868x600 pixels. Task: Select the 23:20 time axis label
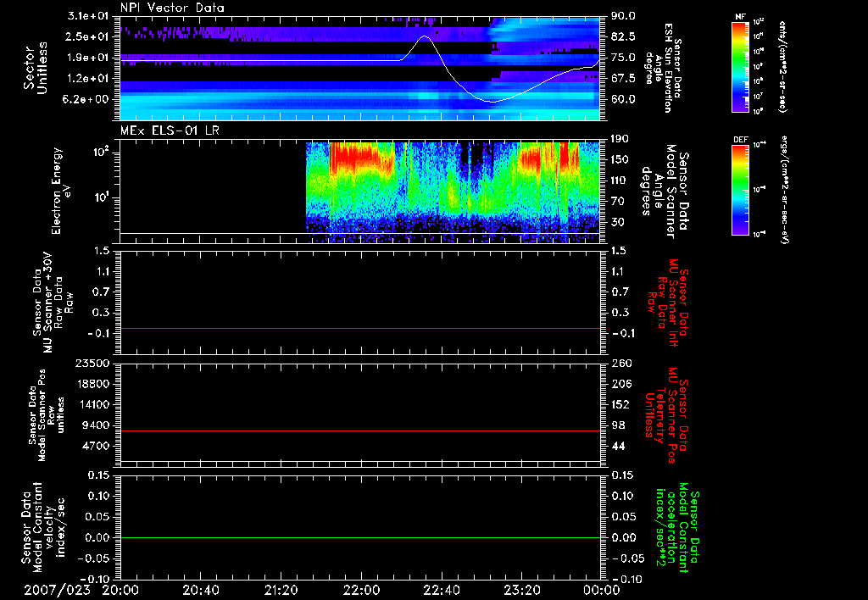point(521,589)
